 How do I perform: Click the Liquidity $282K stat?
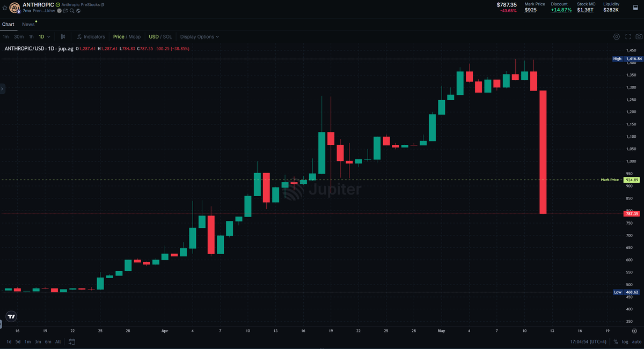(x=611, y=7)
